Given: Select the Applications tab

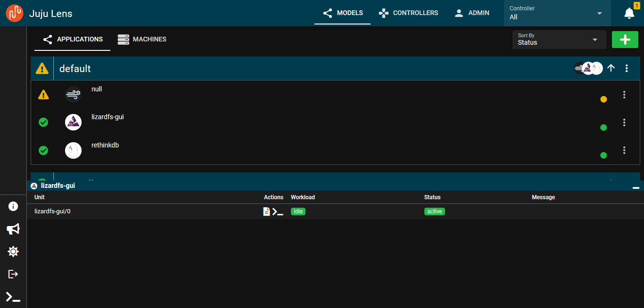Looking at the screenshot, I should [x=73, y=39].
